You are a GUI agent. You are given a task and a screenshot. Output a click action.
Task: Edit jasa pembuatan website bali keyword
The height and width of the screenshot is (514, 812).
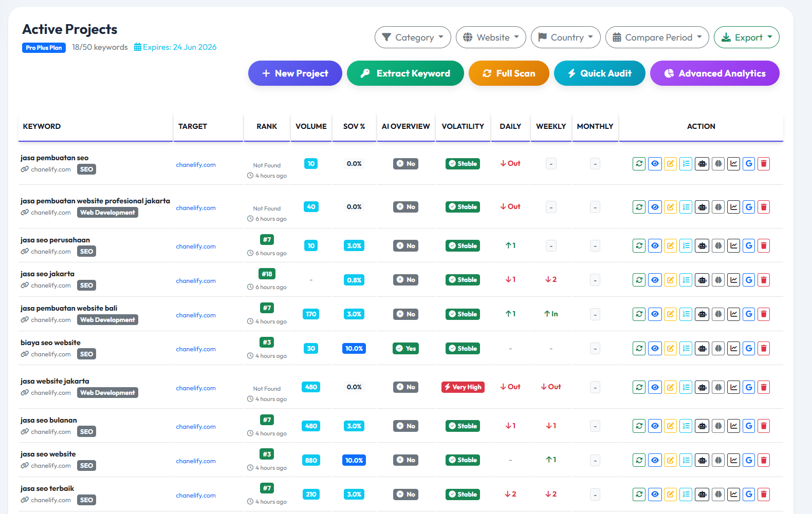[x=670, y=314]
